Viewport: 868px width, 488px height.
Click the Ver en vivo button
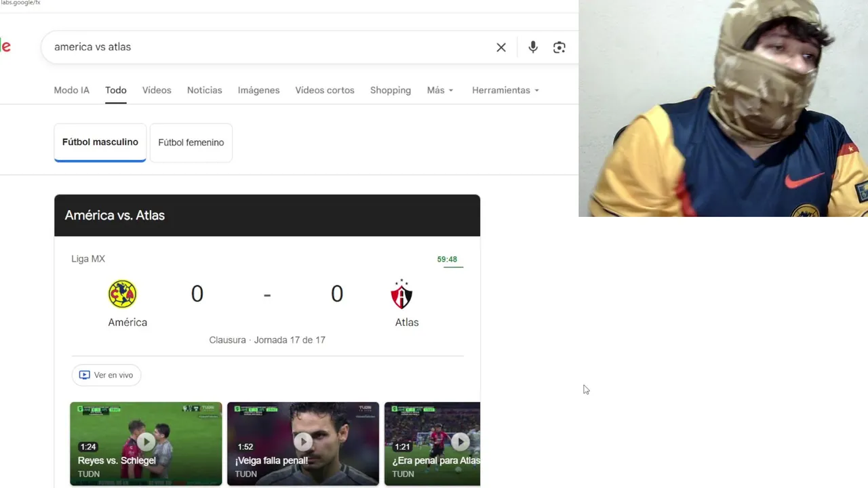coord(106,375)
